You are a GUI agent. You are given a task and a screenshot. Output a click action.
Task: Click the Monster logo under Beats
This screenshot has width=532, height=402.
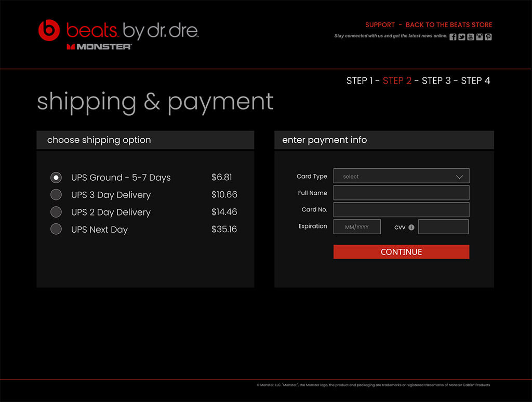99,47
